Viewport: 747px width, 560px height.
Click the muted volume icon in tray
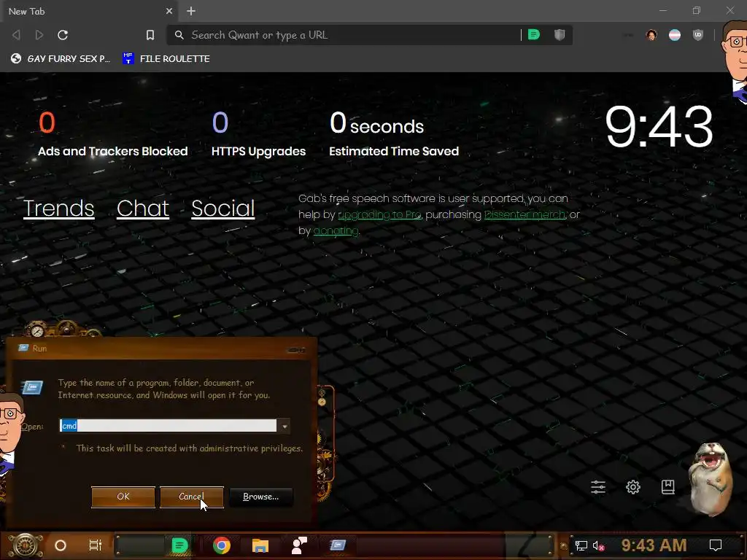598,545
